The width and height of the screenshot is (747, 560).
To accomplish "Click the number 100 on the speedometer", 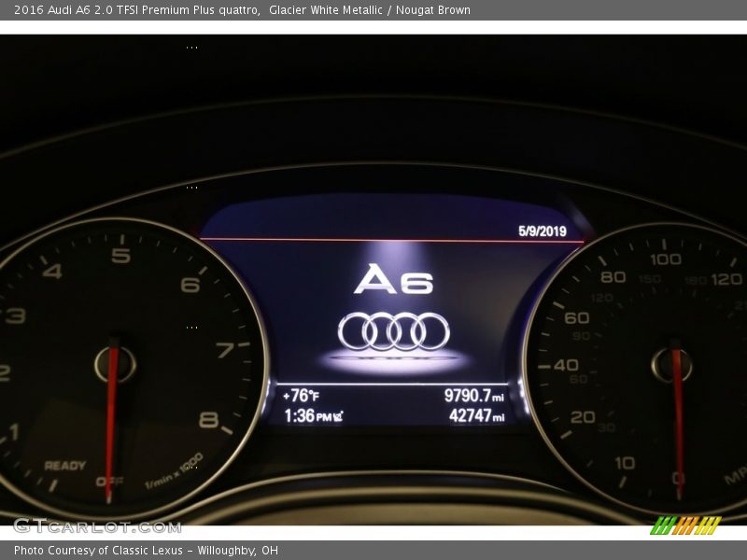I will point(666,259).
